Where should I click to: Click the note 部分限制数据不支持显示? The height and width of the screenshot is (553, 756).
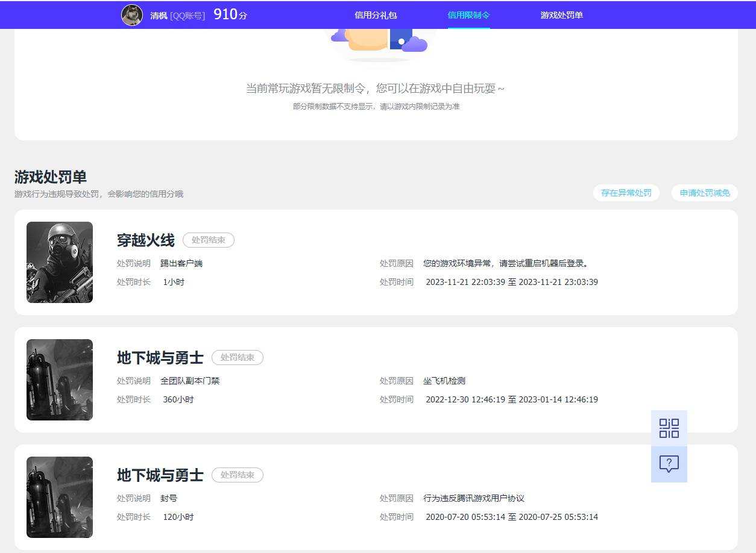[x=376, y=107]
